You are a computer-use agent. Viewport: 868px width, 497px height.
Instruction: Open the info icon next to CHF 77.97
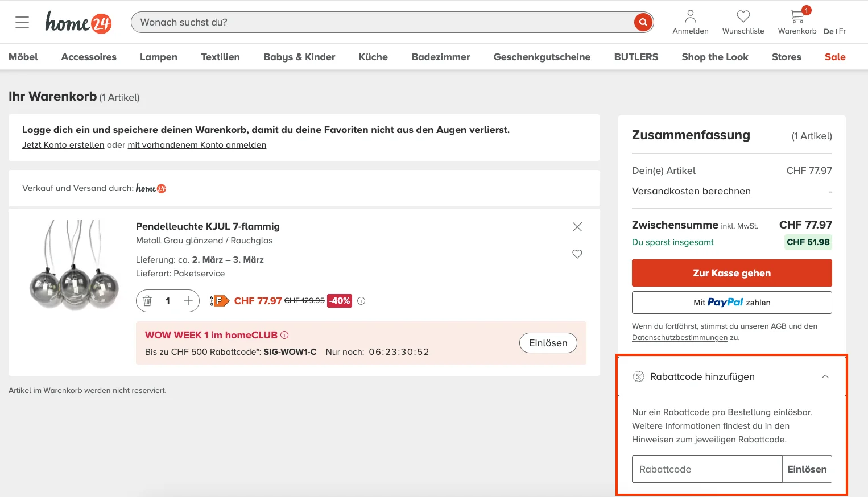[361, 301]
